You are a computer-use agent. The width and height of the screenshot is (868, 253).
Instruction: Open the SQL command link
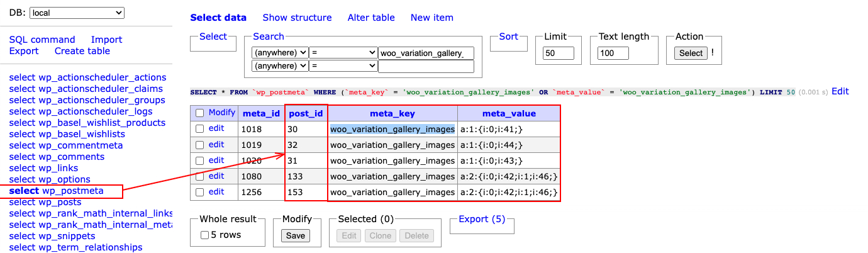point(42,40)
